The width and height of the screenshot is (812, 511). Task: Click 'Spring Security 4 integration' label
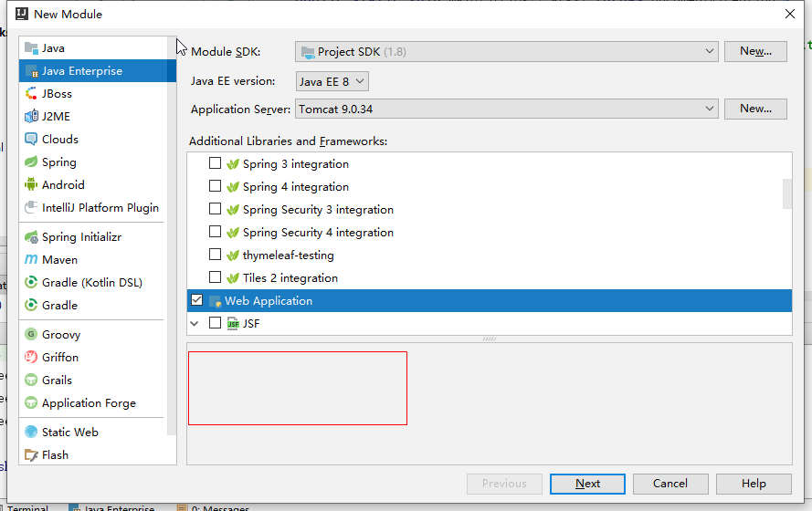click(x=318, y=232)
